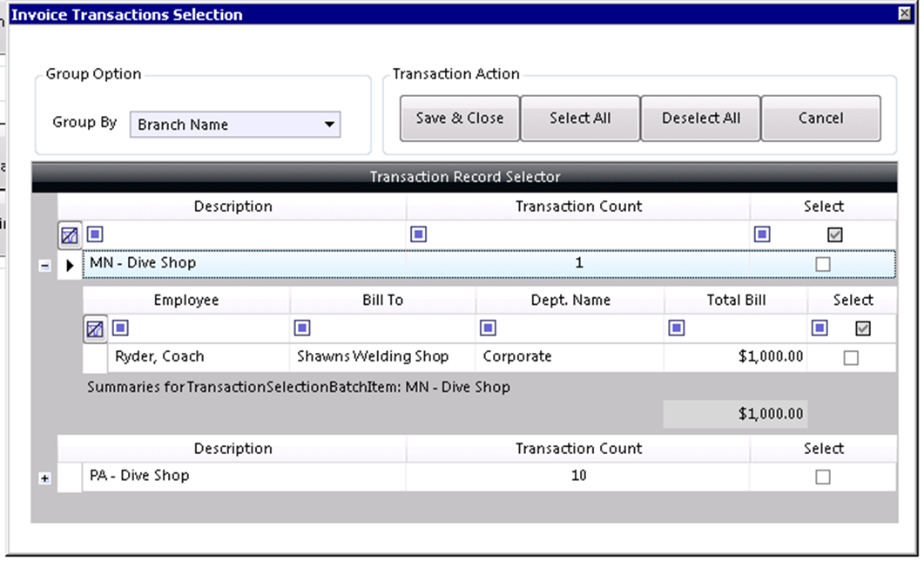Open the Bill To filter operator icon
The height and width of the screenshot is (562, 924).
pos(302,328)
